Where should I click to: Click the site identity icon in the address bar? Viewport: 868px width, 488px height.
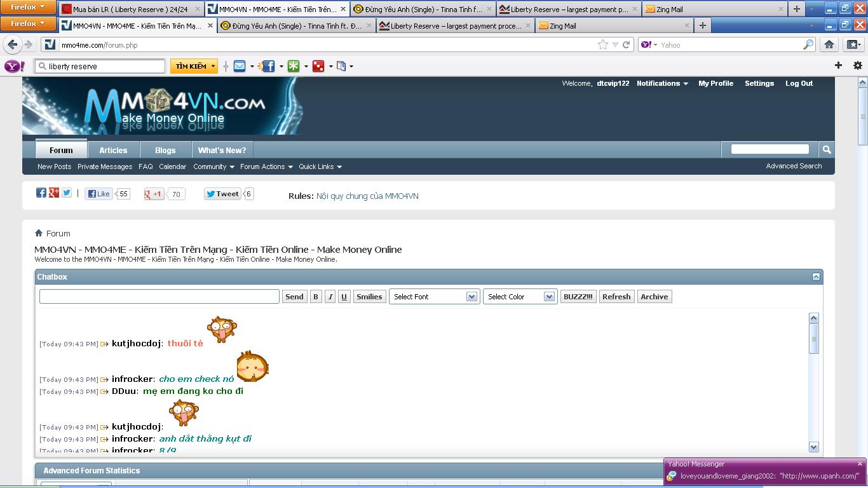click(49, 44)
